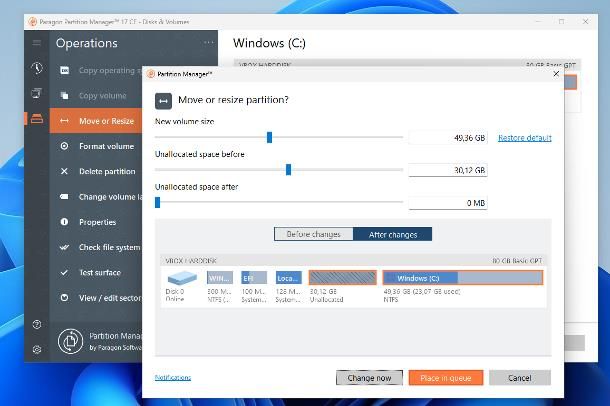Click the New volume size input field
Image resolution: width=610 pixels, height=406 pixels.
(x=448, y=138)
